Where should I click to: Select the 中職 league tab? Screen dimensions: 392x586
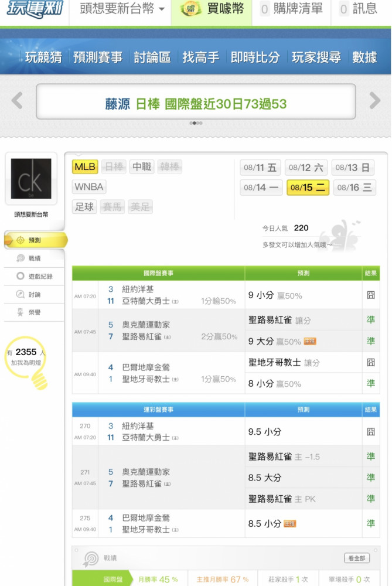pos(142,166)
